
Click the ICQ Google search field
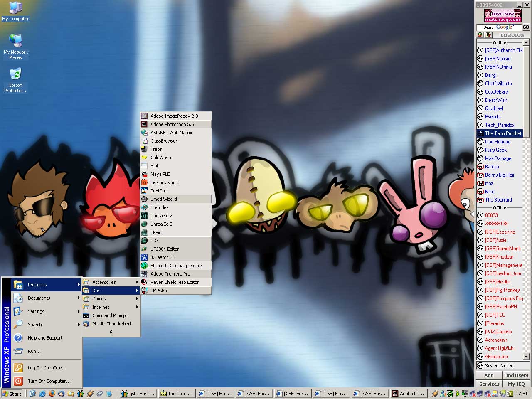[499, 27]
